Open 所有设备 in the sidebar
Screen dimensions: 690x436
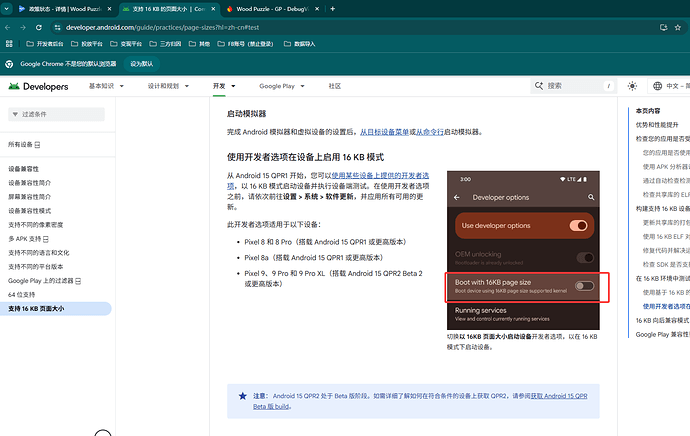[24, 144]
